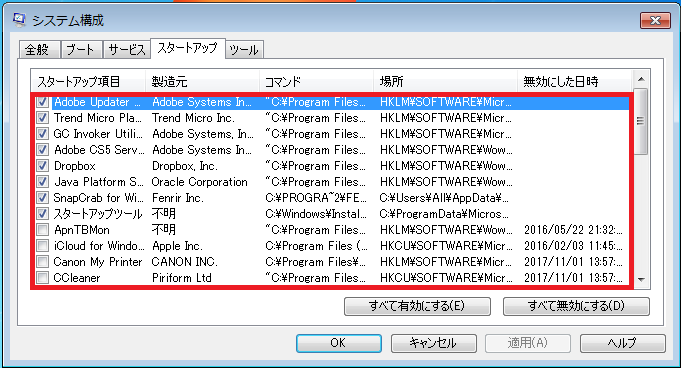Close the システム構成 window
Viewport: 681px width, 368px height.
pos(655,20)
